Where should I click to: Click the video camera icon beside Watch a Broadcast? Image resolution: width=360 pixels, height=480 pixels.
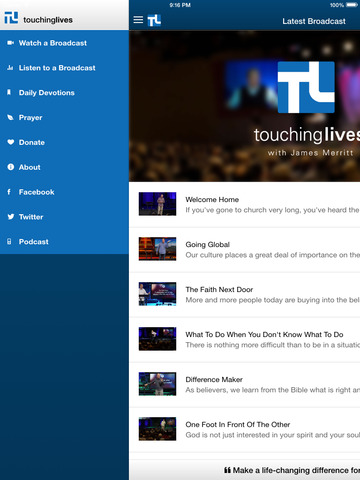tap(11, 43)
